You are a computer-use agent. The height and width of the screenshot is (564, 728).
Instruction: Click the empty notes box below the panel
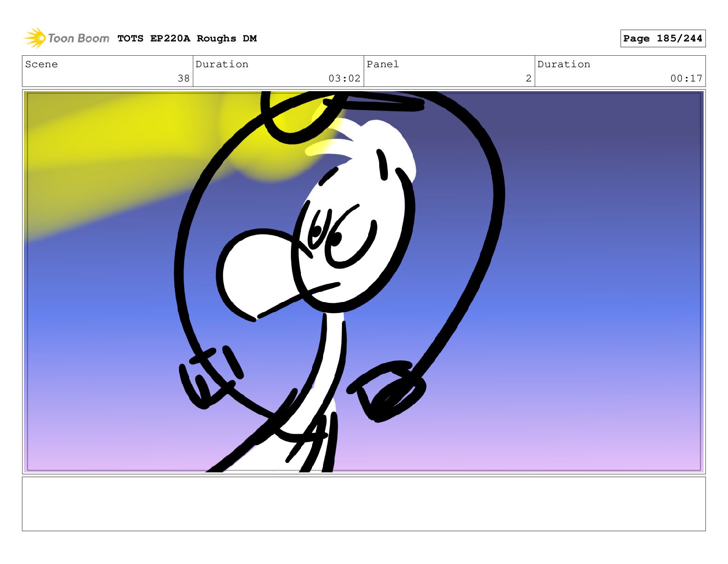tap(364, 504)
